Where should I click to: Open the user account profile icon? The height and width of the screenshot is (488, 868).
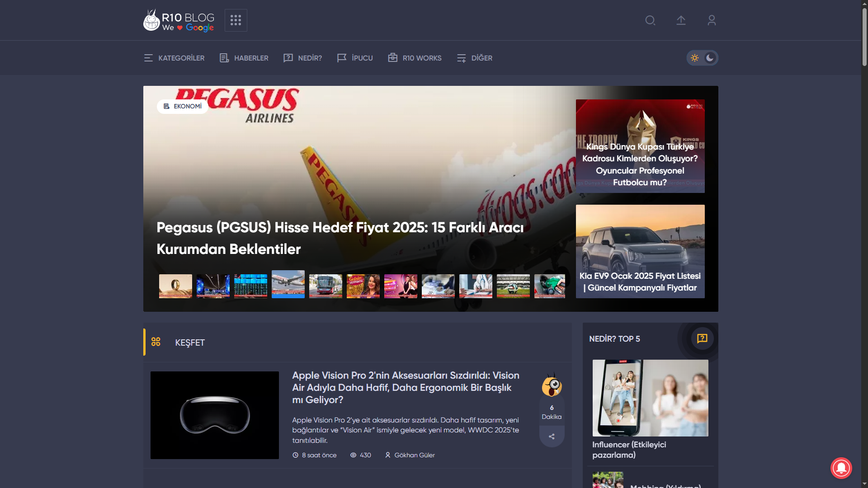pyautogui.click(x=712, y=20)
